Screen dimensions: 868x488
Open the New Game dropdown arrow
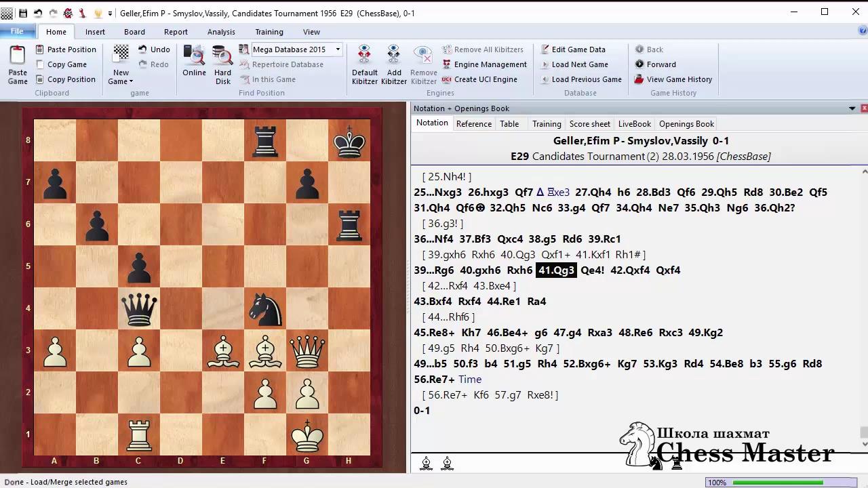click(131, 82)
